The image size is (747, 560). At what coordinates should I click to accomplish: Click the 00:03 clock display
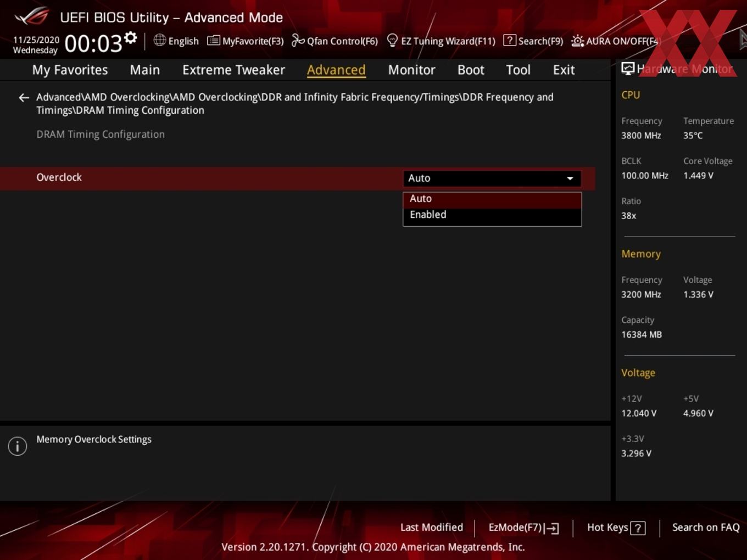[x=93, y=43]
